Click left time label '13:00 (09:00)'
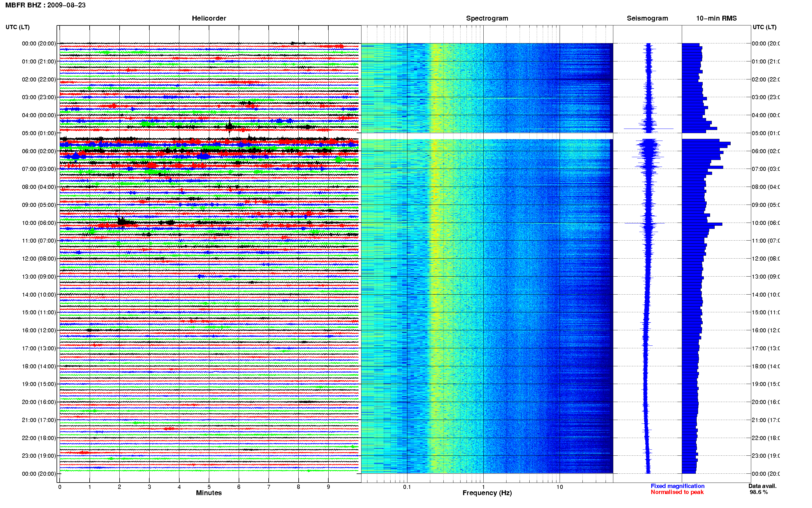Image resolution: width=812 pixels, height=508 pixels. (x=39, y=277)
